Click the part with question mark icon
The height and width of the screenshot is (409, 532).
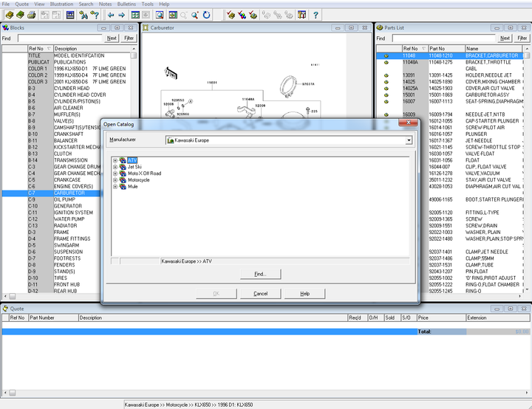coord(95,15)
